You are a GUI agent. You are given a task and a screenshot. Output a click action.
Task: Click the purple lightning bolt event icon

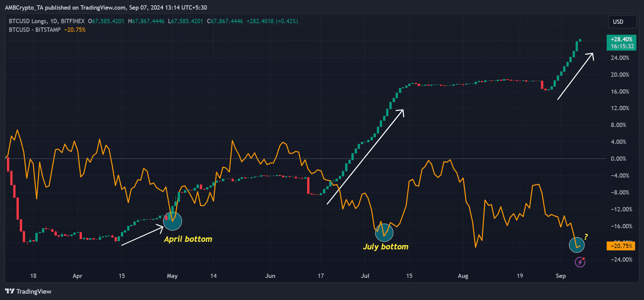(580, 262)
